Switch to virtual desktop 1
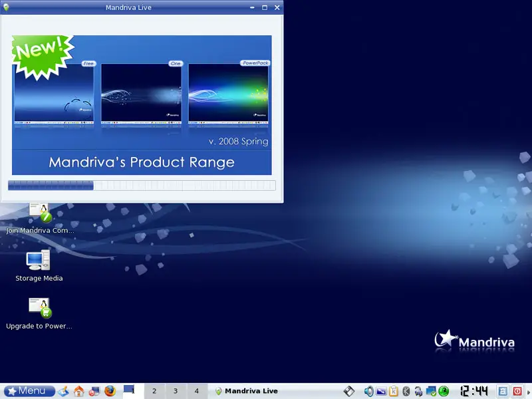Screen dimensions: 532x399 pyautogui.click(x=133, y=391)
